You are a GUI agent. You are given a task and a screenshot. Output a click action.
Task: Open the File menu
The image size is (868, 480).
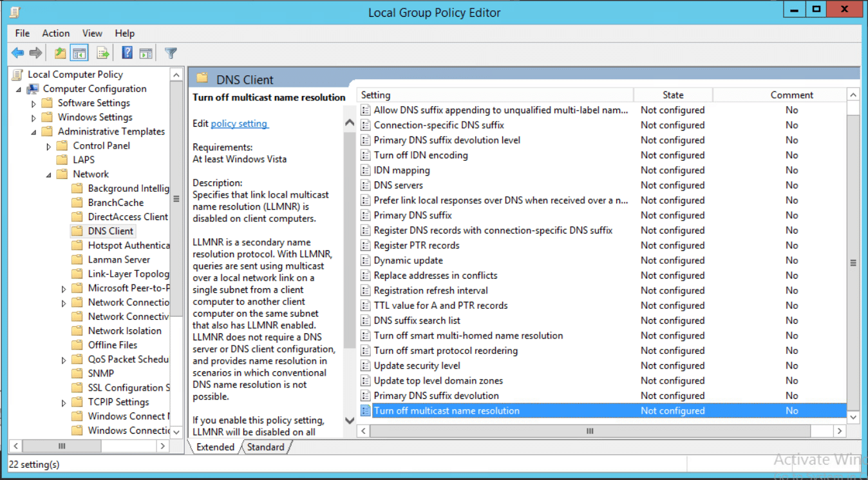(x=23, y=33)
